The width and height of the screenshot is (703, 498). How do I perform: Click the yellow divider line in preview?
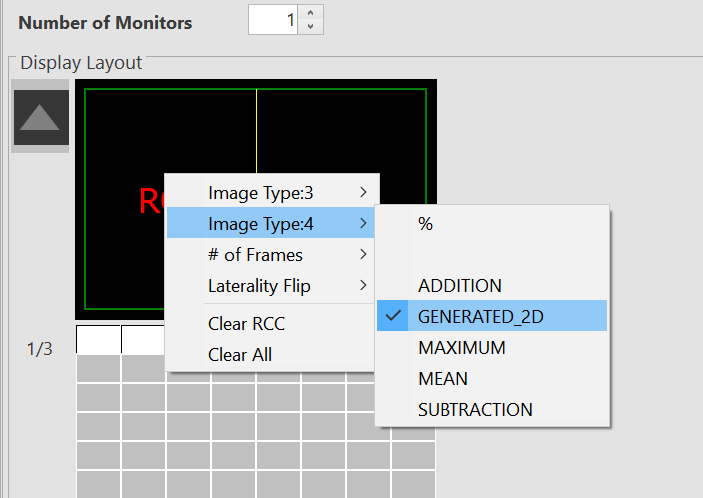[257, 130]
